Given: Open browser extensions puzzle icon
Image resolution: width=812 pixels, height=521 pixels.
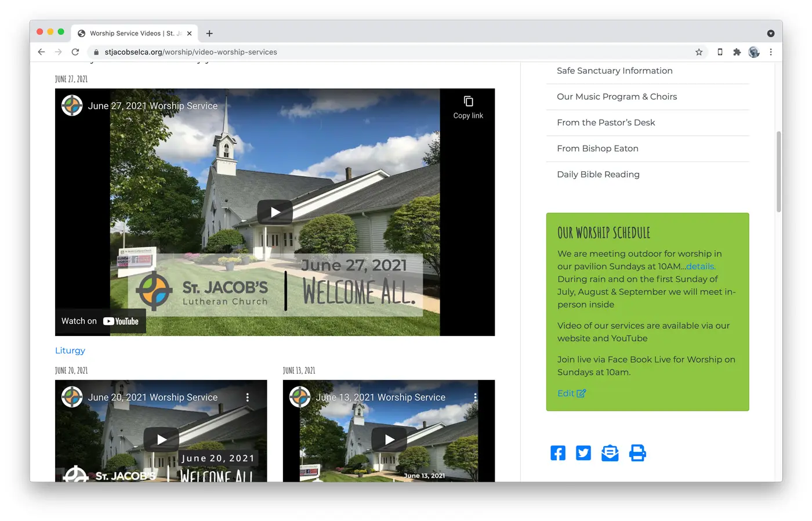Looking at the screenshot, I should point(737,52).
